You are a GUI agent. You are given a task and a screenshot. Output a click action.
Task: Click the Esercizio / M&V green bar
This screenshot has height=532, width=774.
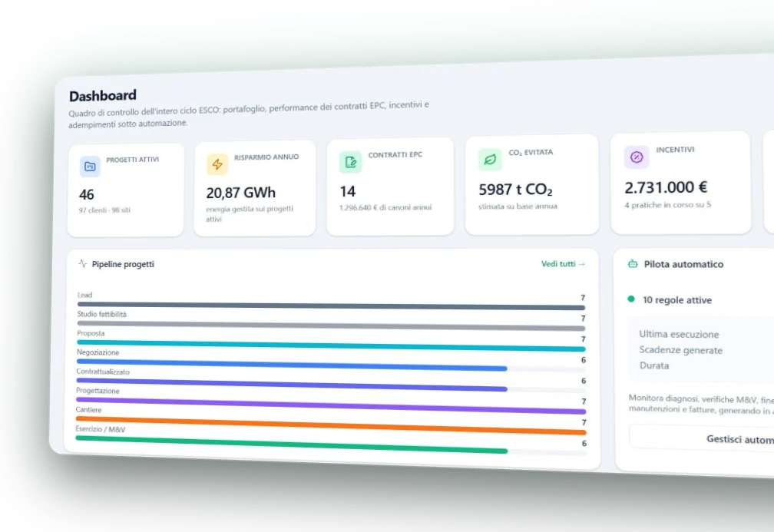tap(291, 444)
